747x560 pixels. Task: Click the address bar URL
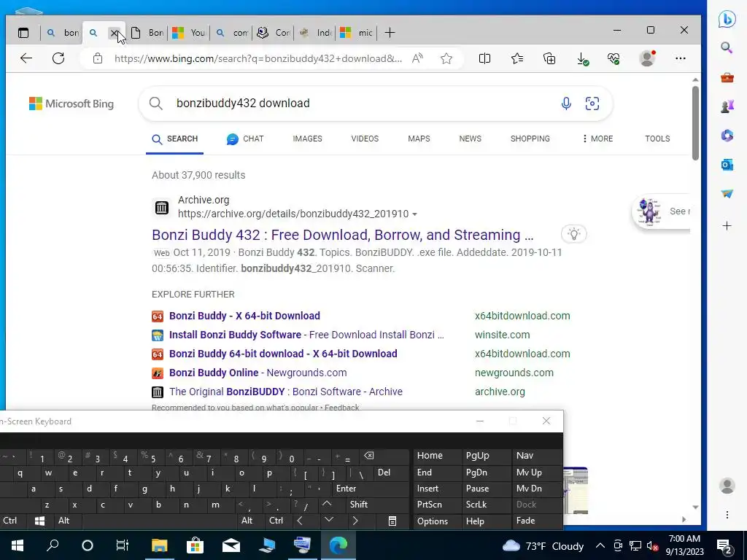point(258,58)
